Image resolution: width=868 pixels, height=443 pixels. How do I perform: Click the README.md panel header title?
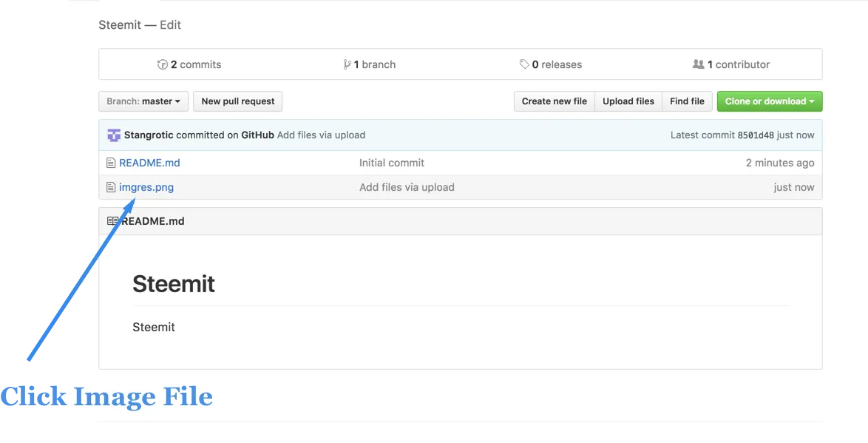tap(153, 221)
